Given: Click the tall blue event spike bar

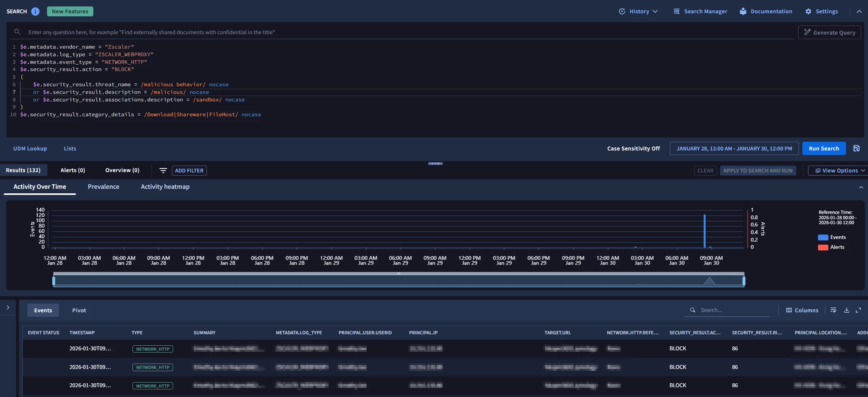Looking at the screenshot, I should 704,231.
